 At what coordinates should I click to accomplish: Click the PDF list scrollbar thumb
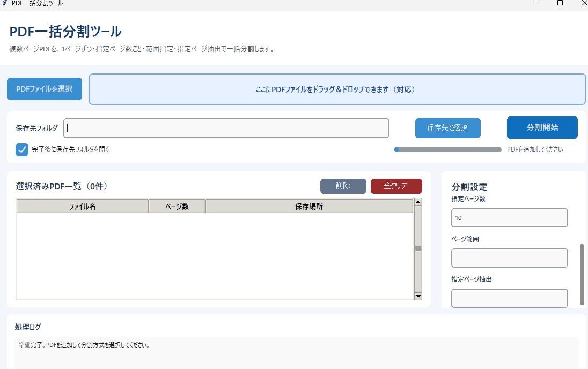418,249
